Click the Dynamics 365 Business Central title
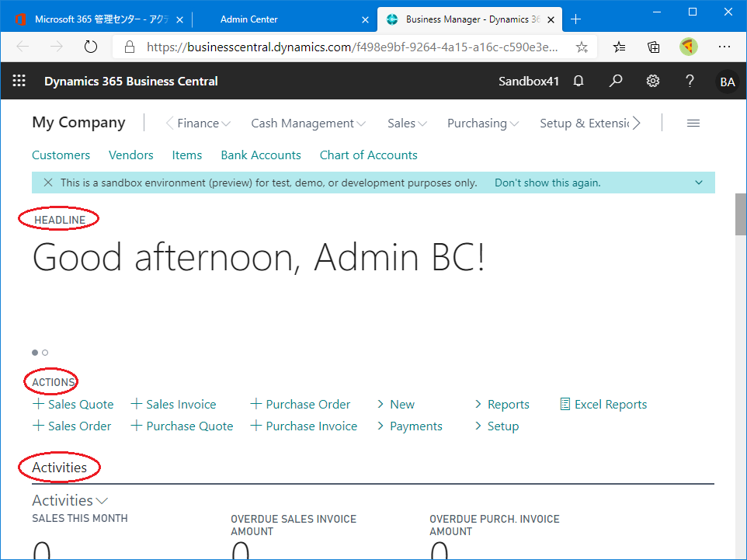The height and width of the screenshot is (560, 747). coord(131,81)
